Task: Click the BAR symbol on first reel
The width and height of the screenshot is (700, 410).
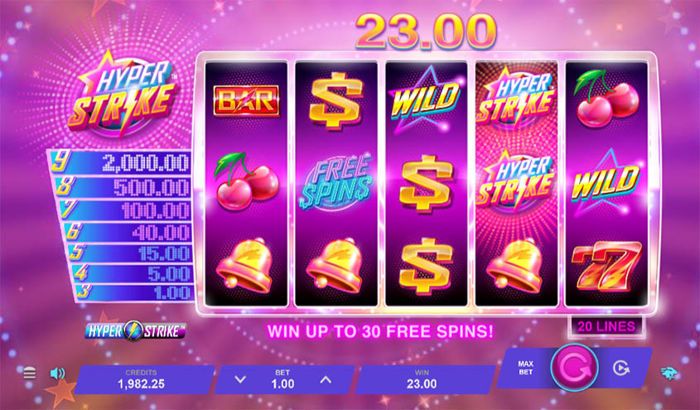Action: [246, 100]
